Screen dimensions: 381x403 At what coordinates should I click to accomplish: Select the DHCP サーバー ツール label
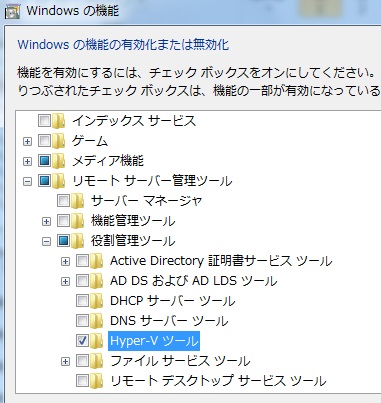[x=173, y=301]
